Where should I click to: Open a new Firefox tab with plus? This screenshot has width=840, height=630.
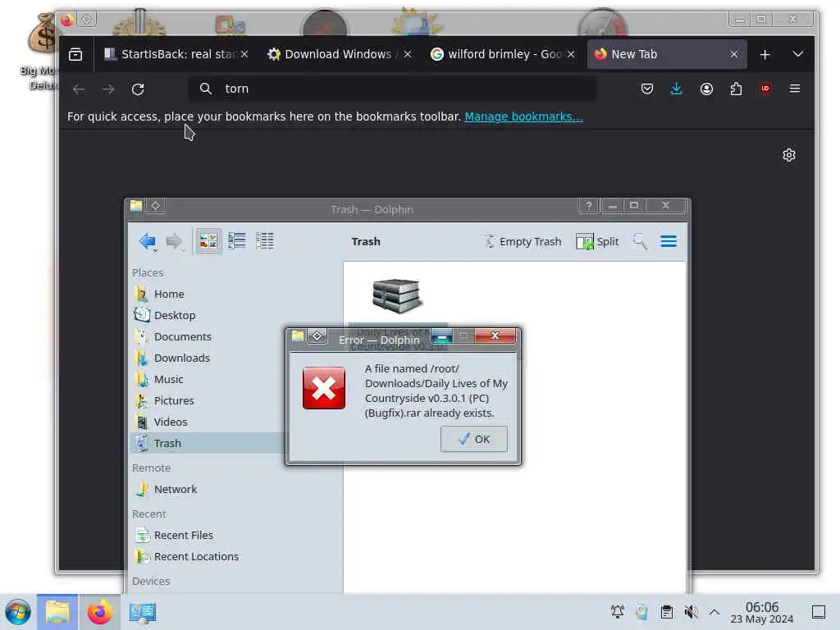(x=765, y=55)
